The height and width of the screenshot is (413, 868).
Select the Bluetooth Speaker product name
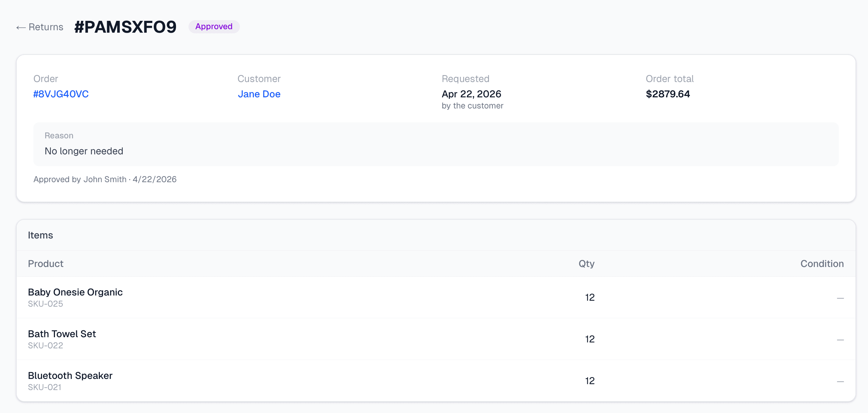click(x=70, y=376)
